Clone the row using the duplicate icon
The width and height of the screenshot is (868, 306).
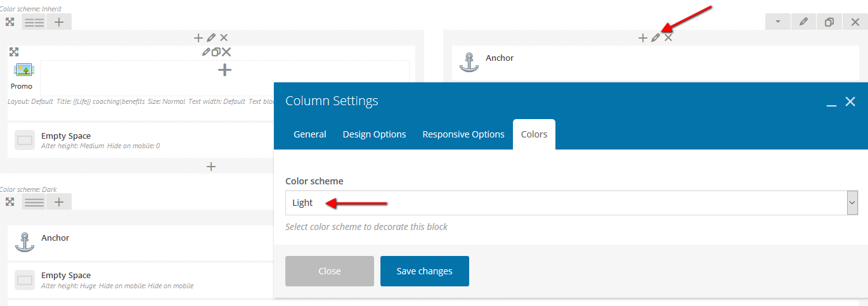(829, 22)
